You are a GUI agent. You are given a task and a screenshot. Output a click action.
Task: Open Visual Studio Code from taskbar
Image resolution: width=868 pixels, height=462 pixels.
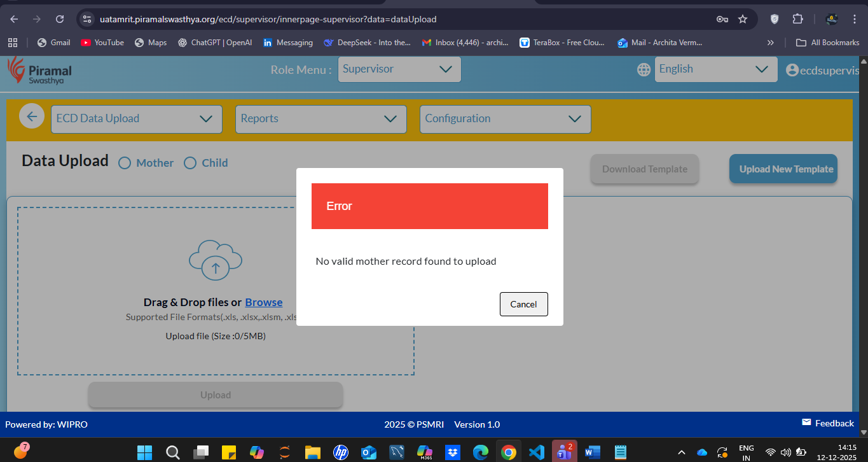[x=536, y=452]
